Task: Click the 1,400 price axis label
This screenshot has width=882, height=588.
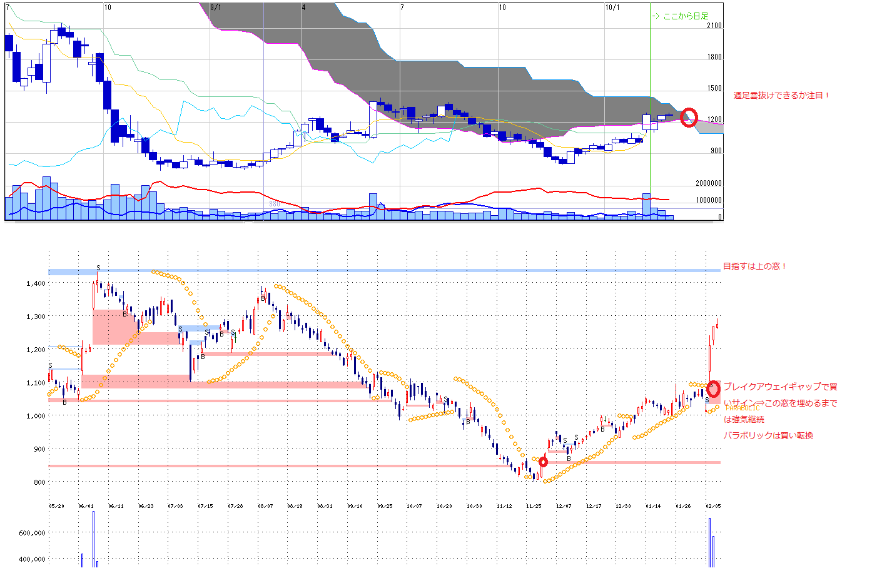Action: (x=36, y=283)
